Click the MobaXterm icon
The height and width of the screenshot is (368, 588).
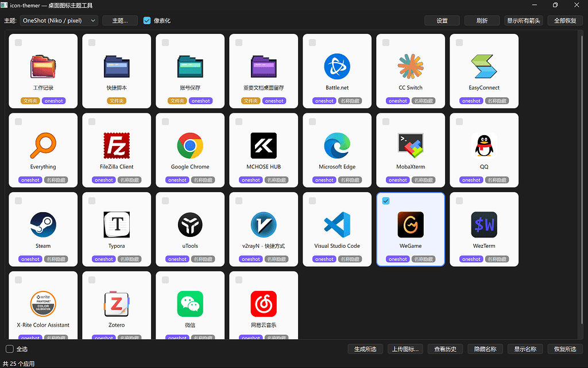411,145
